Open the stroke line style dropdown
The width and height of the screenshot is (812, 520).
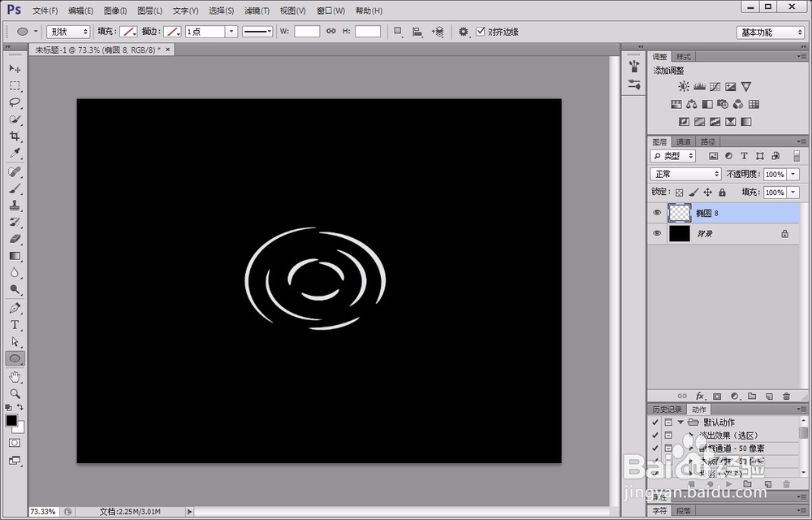click(x=257, y=32)
